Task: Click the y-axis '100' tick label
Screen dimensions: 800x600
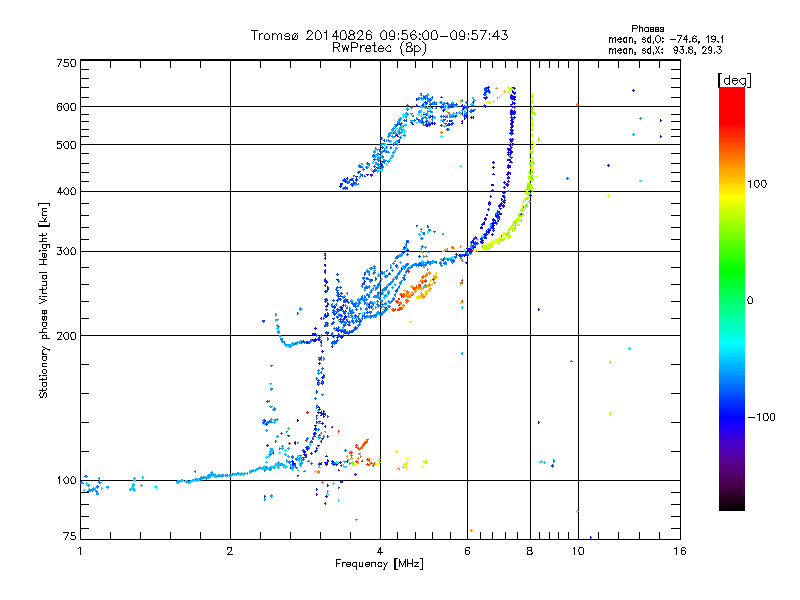Action: point(66,481)
